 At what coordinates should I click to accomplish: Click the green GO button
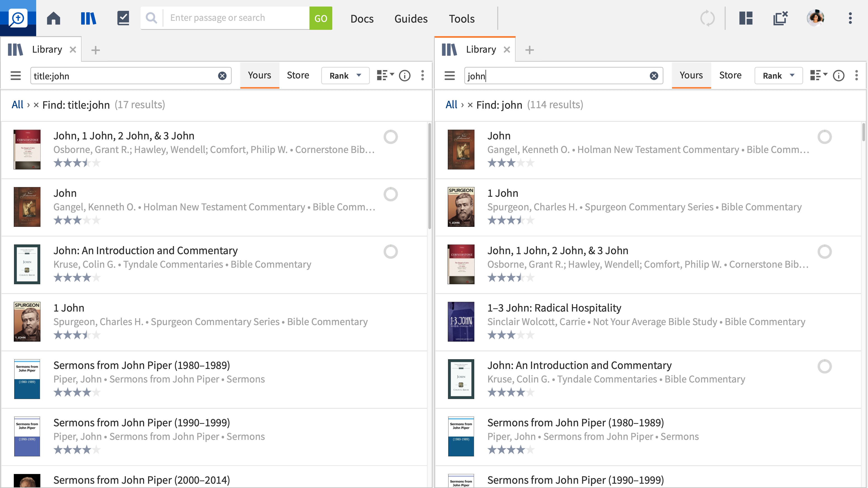tap(321, 18)
